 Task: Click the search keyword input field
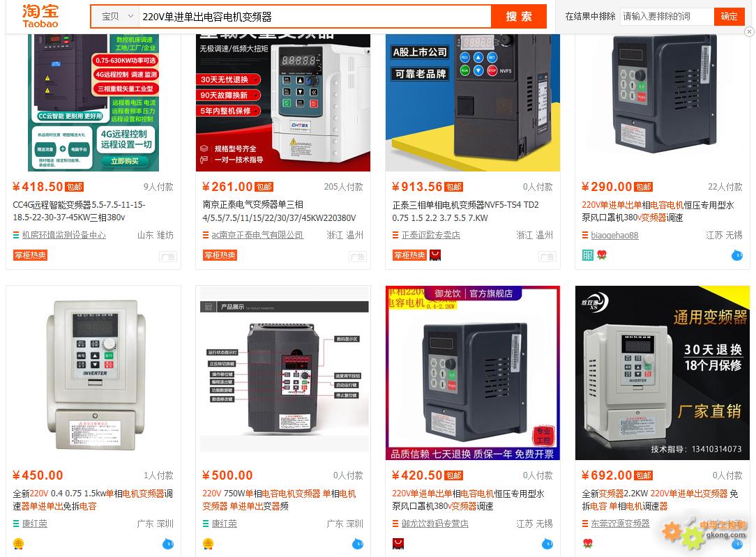click(x=315, y=17)
